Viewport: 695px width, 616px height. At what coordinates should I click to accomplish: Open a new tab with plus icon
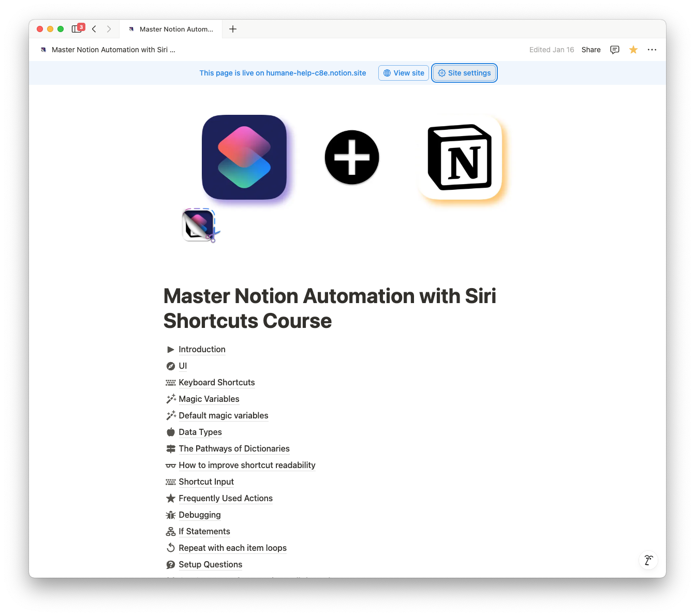[x=233, y=29]
